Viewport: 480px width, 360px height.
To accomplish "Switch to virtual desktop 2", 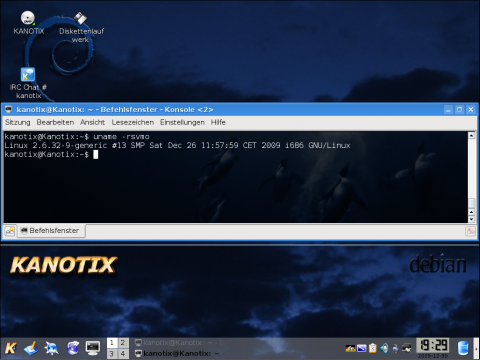I will tap(123, 343).
